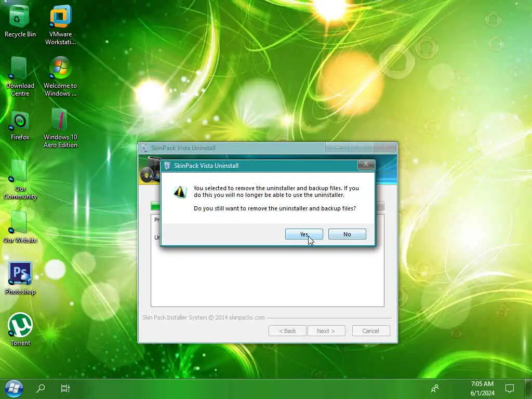Click the < Back button in wizard
Viewport: 532px width, 399px height.
click(x=287, y=331)
